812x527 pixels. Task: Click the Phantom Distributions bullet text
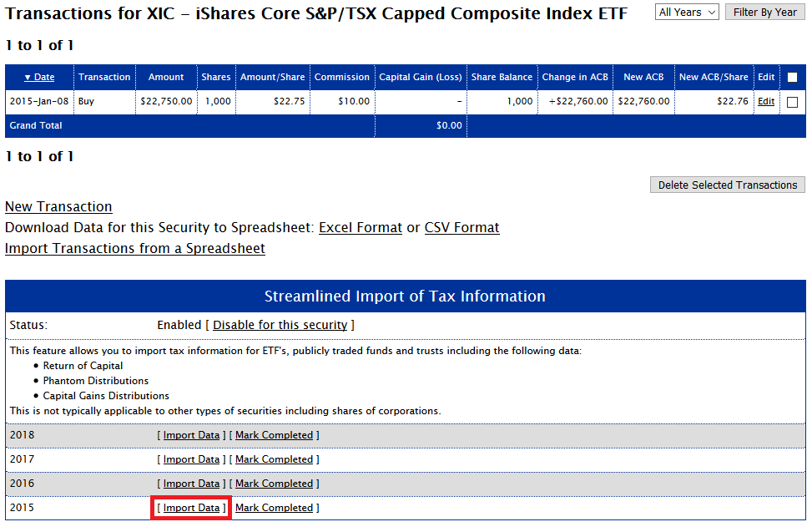click(96, 381)
